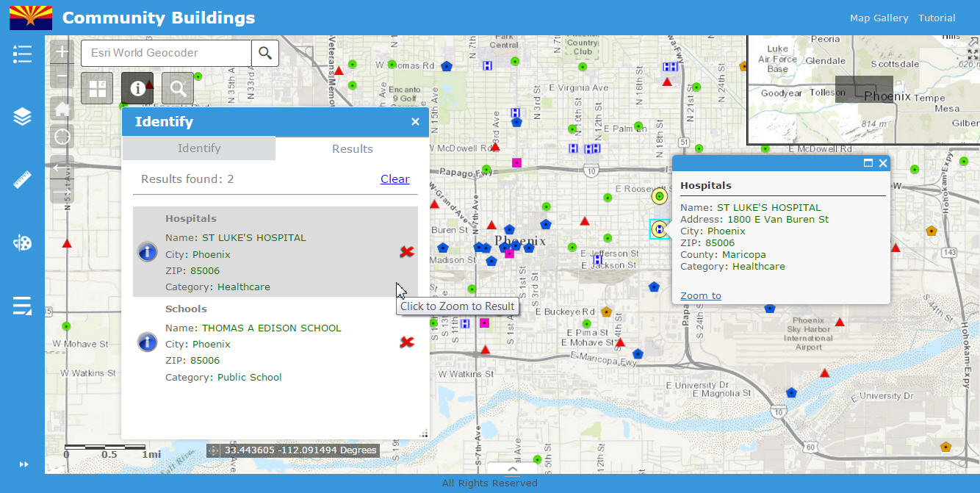Click the coordinates readout text
This screenshot has width=980, height=493.
[300, 450]
